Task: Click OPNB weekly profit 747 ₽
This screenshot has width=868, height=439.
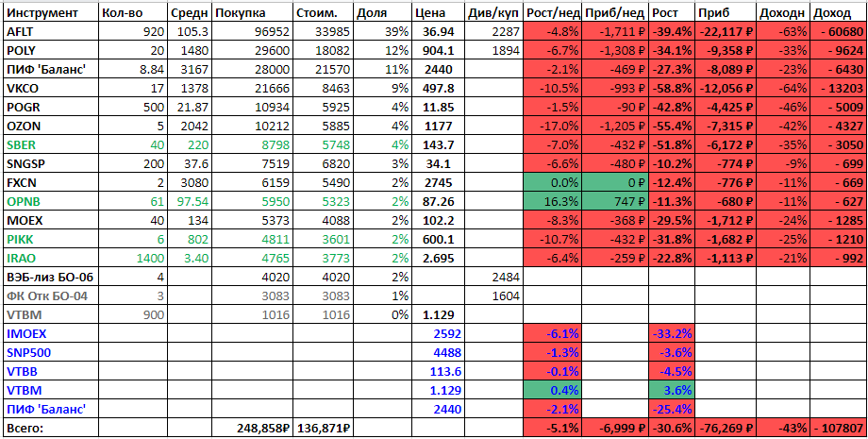Action: pyautogui.click(x=616, y=201)
